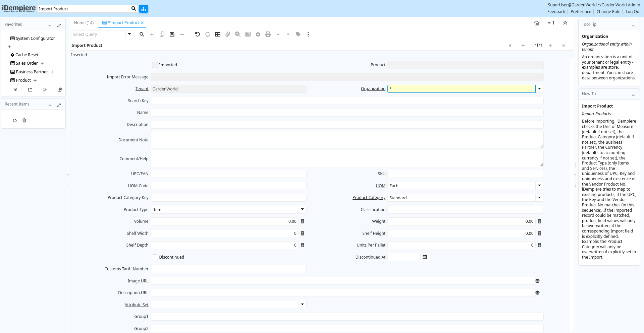Screen dimensions: 644x333
Task: Enable the Discontinued checkbox
Action: coord(155,257)
